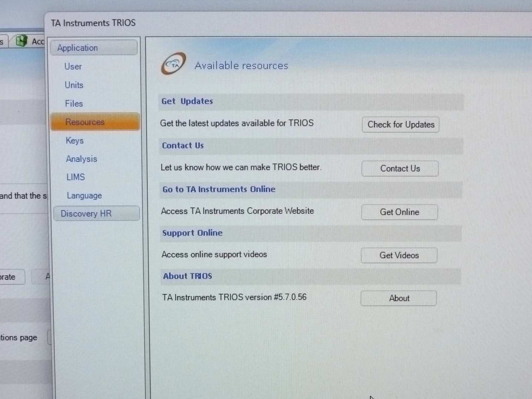Click the Available resources title

241,66
